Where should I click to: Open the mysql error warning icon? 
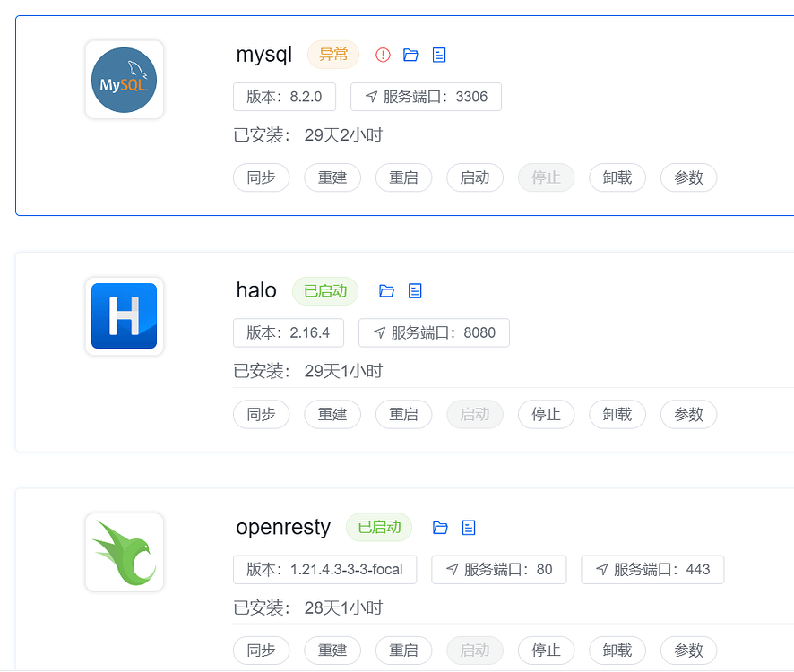click(383, 54)
